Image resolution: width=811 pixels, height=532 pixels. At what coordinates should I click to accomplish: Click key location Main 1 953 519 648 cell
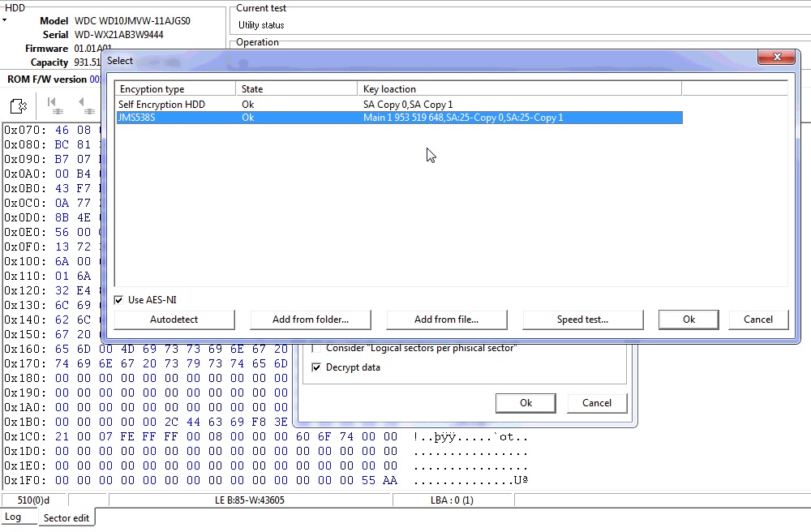tap(463, 118)
